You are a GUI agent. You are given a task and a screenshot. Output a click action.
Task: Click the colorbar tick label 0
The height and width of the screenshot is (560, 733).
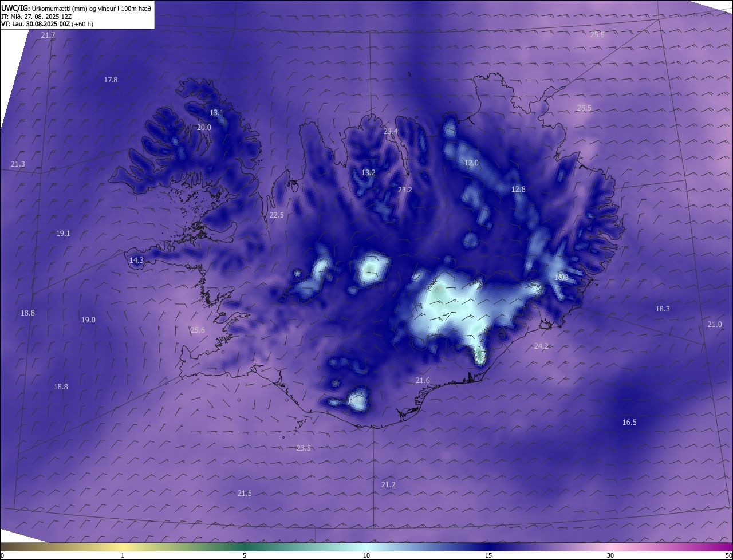coord(2,556)
